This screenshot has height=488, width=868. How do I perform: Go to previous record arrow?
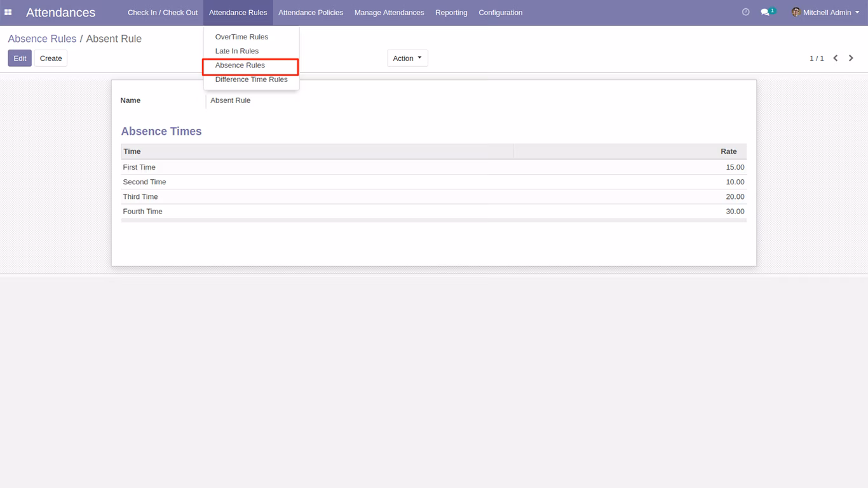click(x=836, y=58)
